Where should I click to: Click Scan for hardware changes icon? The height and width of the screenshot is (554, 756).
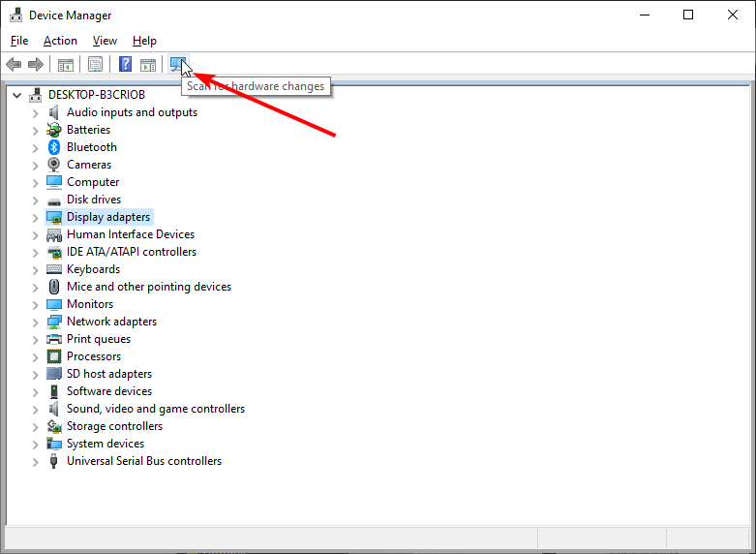177,64
